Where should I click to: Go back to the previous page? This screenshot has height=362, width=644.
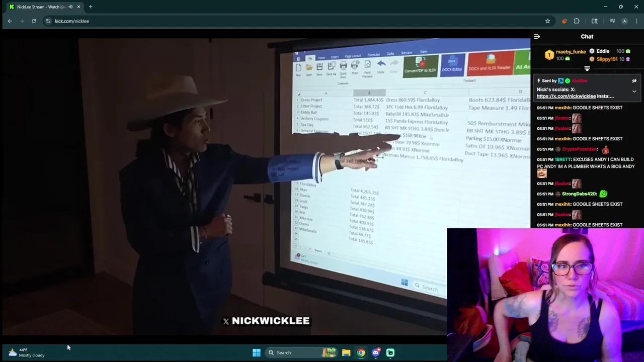(x=10, y=21)
